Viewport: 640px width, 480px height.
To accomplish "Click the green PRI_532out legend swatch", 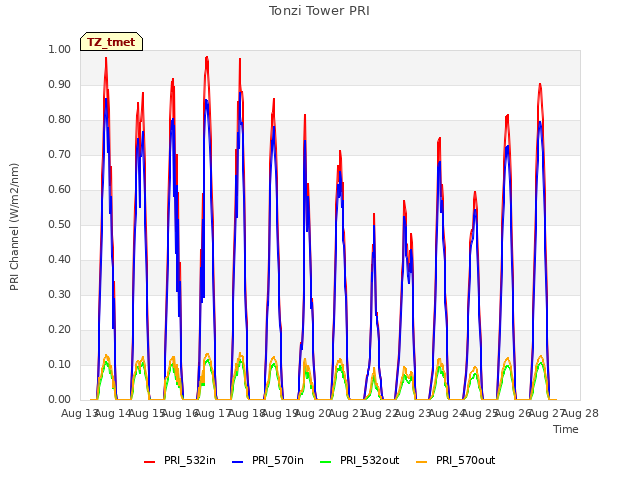I will (x=326, y=462).
